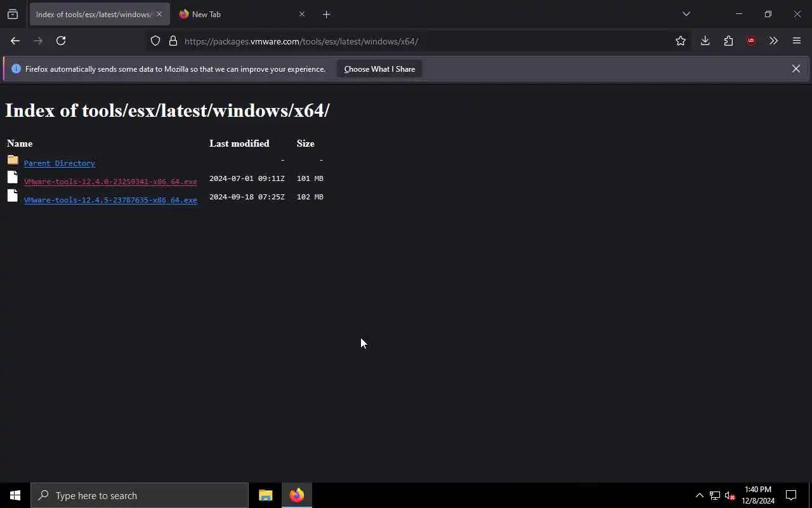Click file icon beside VMware-tools-12.4.5

[x=13, y=196]
